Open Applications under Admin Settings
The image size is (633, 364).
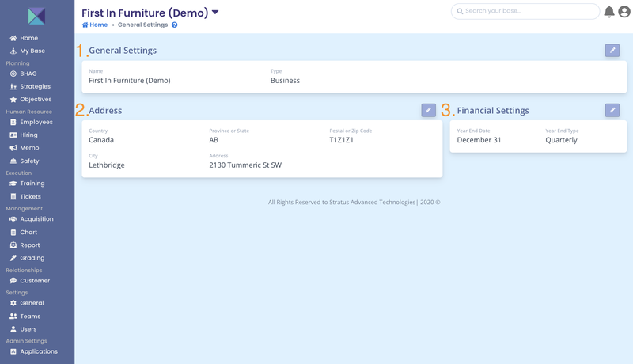pos(38,351)
